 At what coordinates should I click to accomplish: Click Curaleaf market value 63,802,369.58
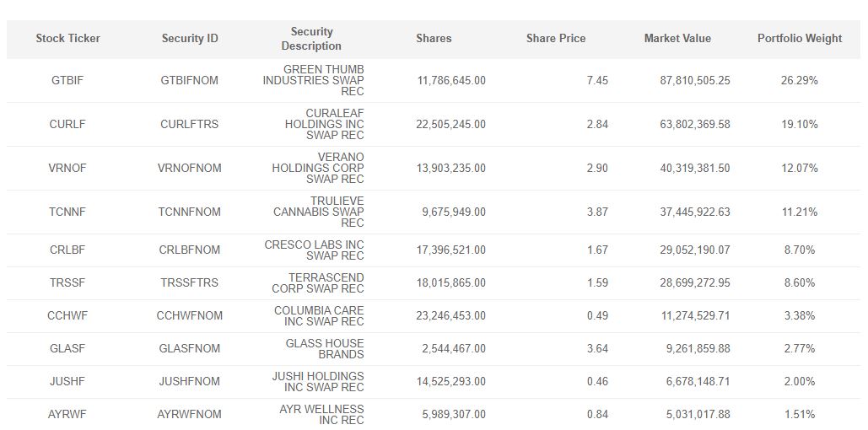(x=695, y=124)
